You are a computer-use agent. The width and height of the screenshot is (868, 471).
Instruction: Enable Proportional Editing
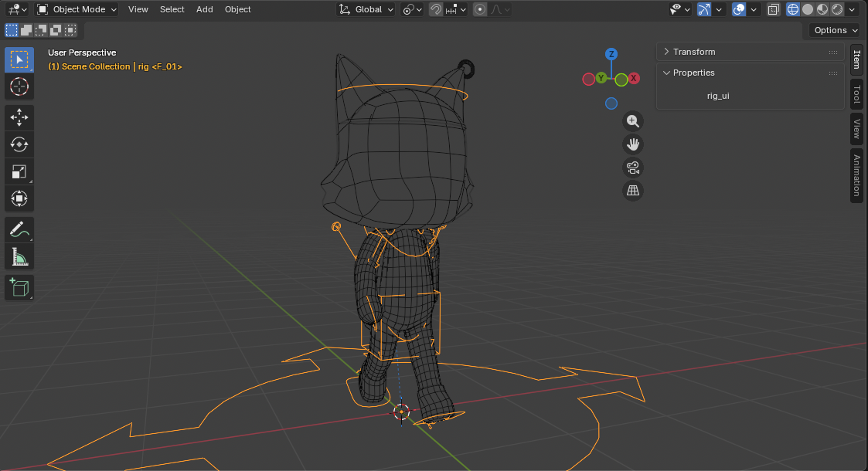481,9
